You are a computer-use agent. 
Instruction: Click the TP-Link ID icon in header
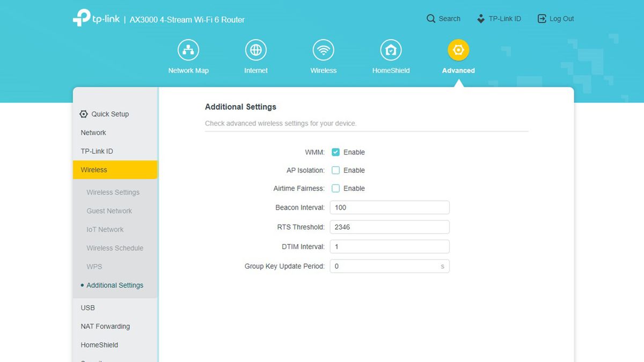pos(481,19)
